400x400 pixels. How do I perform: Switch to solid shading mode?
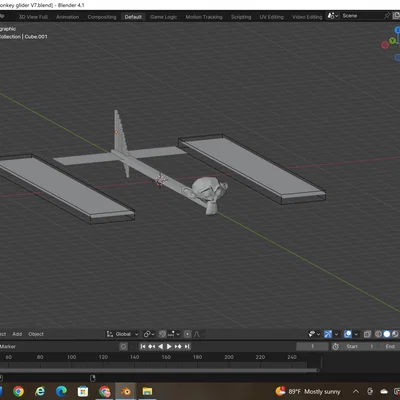pos(387,334)
